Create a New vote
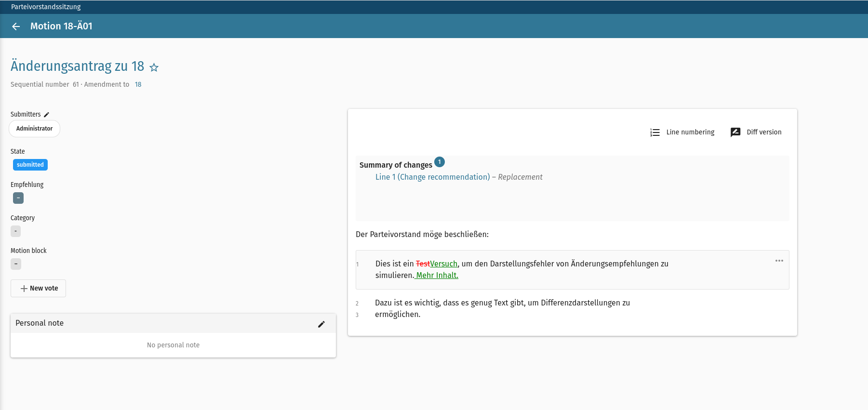The height and width of the screenshot is (410, 868). click(39, 289)
